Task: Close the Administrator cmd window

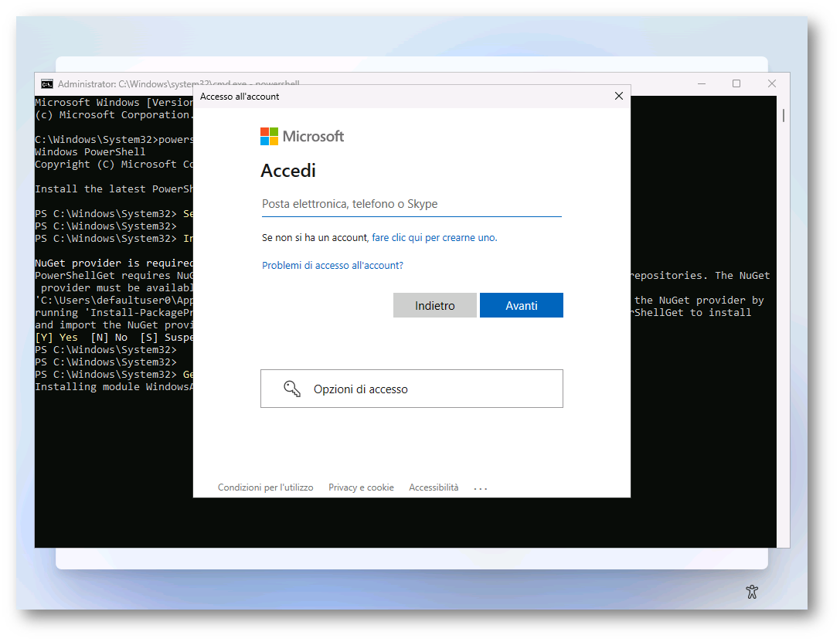Action: point(772,84)
